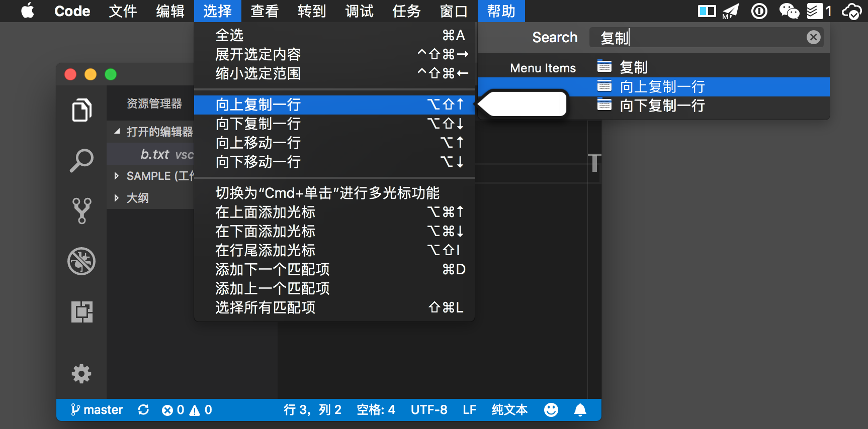Screen dimensions: 868x429
Task: Open the Extensions view icon
Action: pyautogui.click(x=81, y=312)
